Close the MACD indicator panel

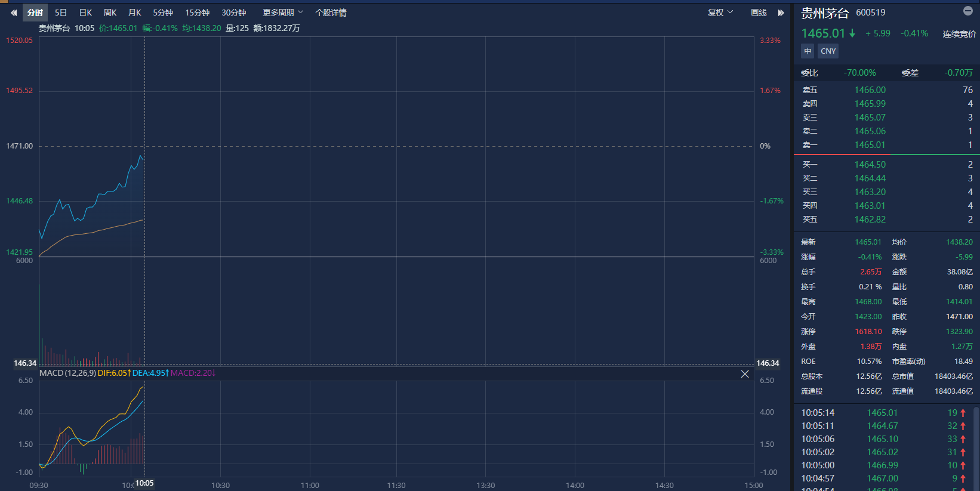[x=745, y=374]
